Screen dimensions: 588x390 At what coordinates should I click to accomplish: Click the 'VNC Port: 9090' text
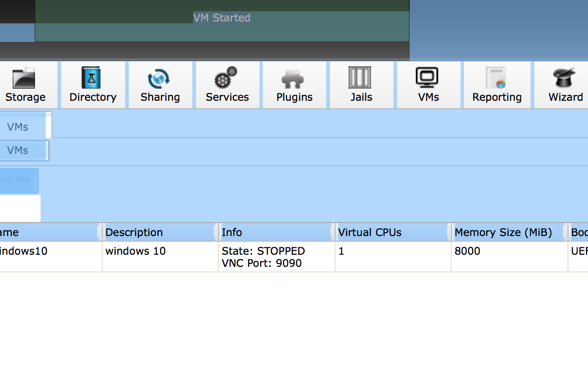pyautogui.click(x=262, y=263)
